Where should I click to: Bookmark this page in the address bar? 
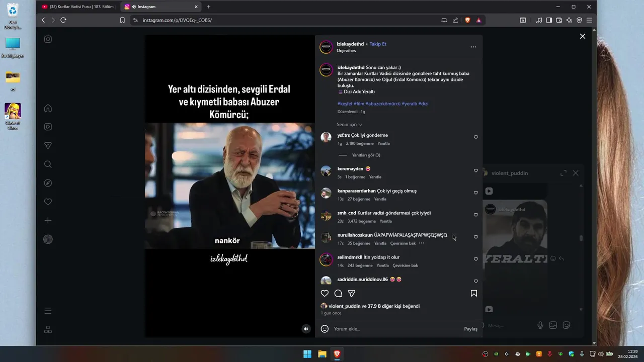coord(122,20)
